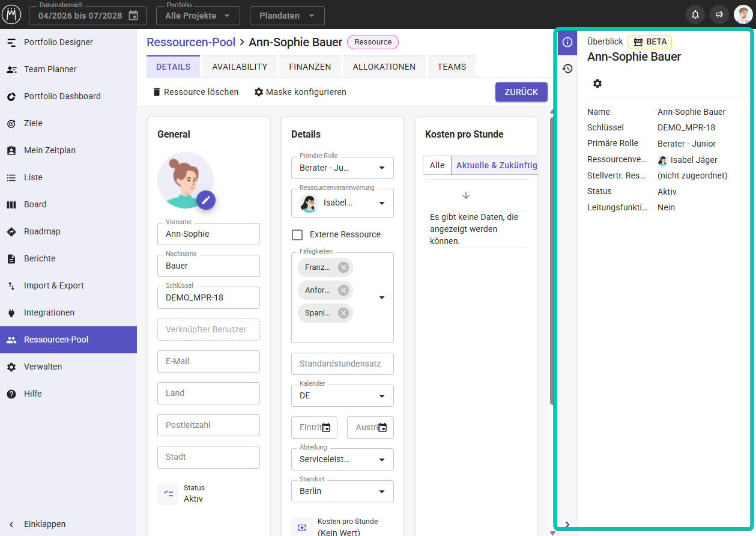Open calendar picker for Datumsbereich

tap(133, 16)
